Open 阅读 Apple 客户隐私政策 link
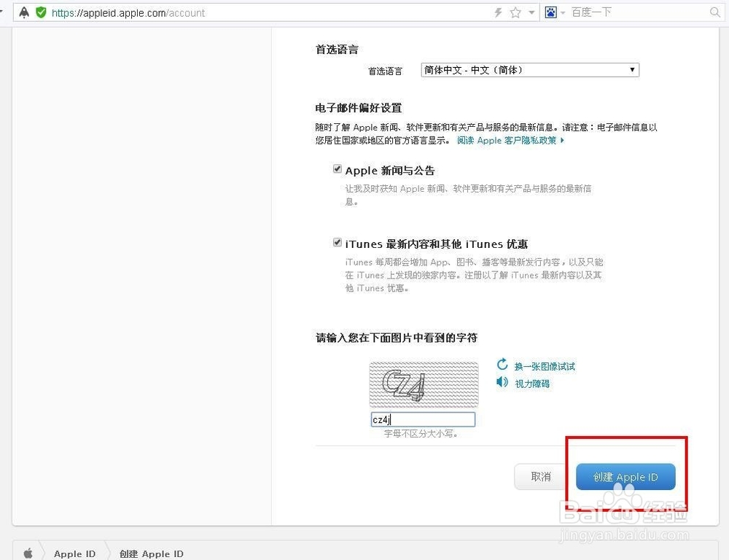The width and height of the screenshot is (729, 560). click(x=510, y=141)
